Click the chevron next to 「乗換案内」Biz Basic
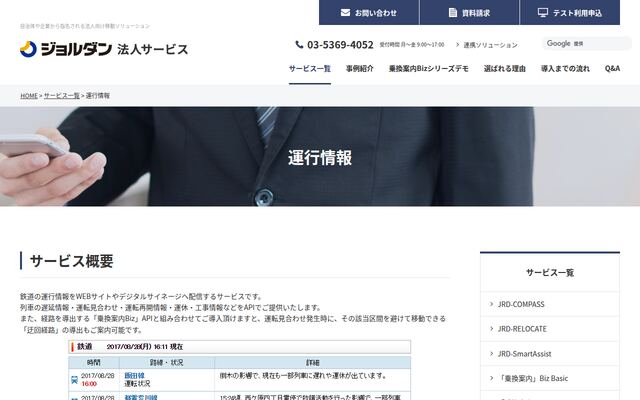 pos(491,378)
